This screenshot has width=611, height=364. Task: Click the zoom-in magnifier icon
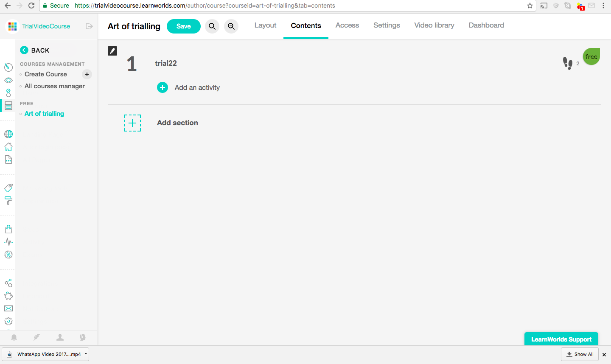click(x=212, y=26)
